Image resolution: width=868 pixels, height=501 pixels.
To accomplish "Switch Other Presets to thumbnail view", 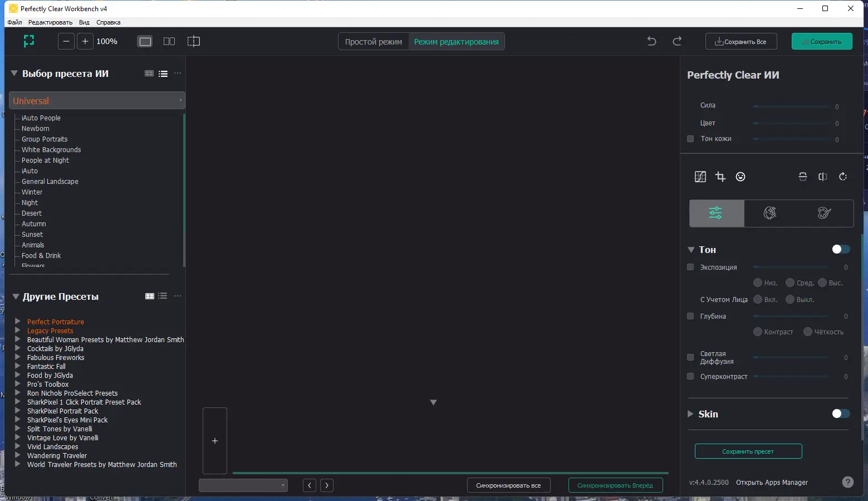I will coord(150,296).
